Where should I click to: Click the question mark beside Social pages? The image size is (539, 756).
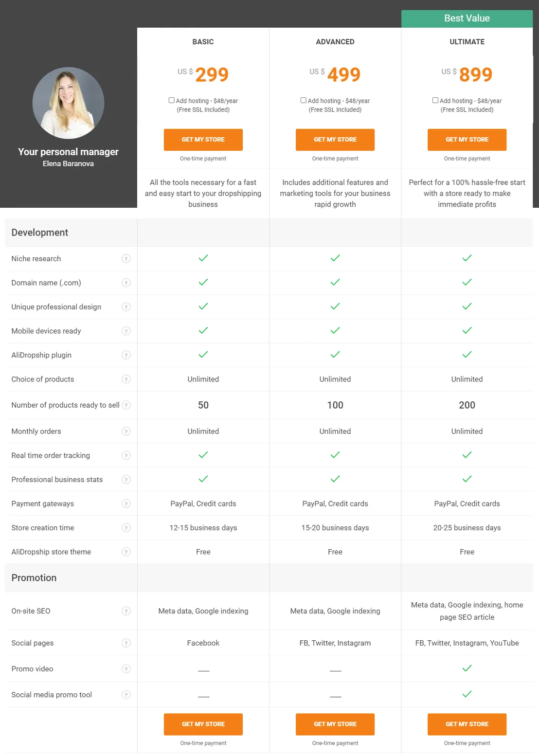coord(126,643)
